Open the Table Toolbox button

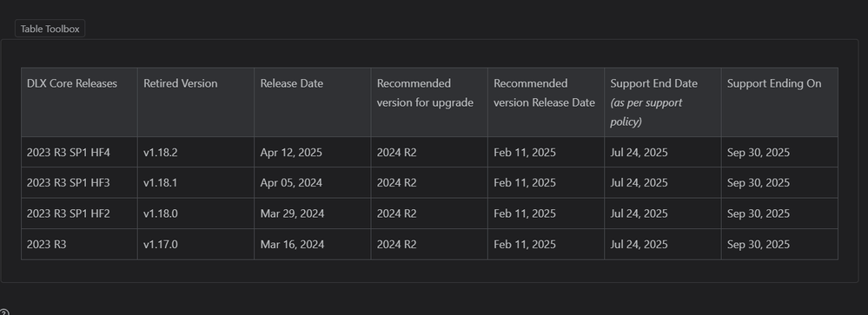pyautogui.click(x=50, y=29)
